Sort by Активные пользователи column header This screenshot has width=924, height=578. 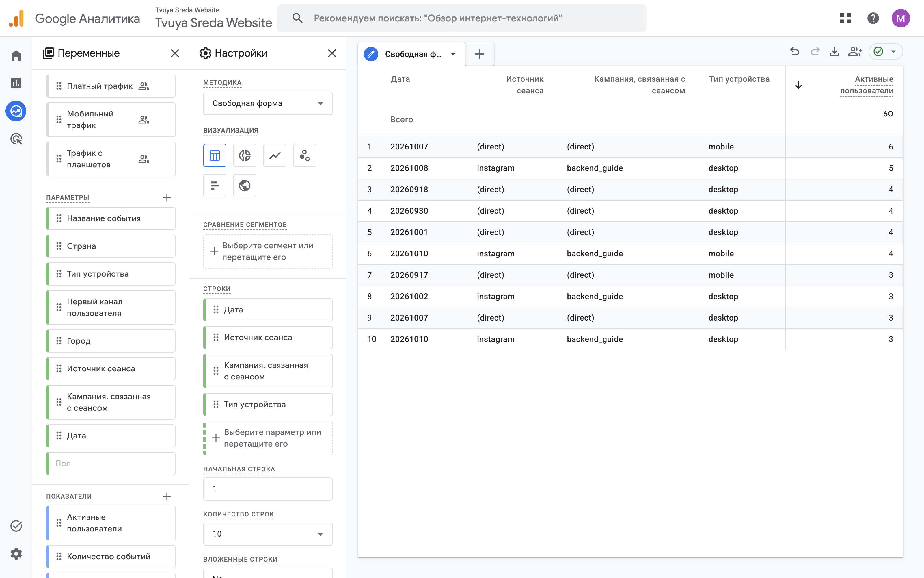tap(866, 85)
